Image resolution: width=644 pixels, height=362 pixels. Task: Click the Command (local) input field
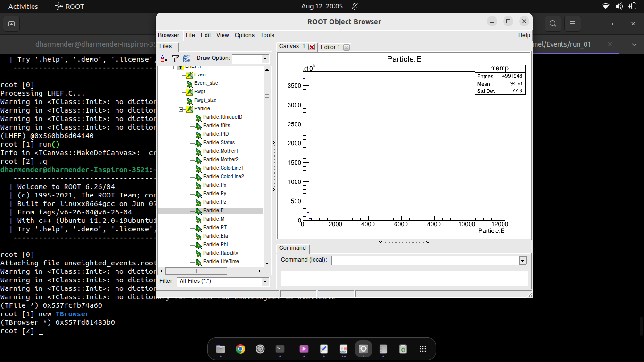click(x=424, y=261)
